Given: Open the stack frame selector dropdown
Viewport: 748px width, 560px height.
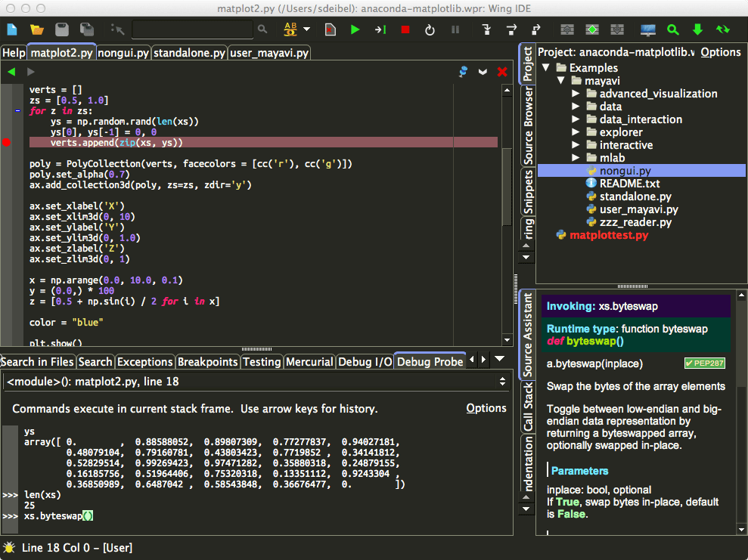Looking at the screenshot, I should pyautogui.click(x=501, y=381).
